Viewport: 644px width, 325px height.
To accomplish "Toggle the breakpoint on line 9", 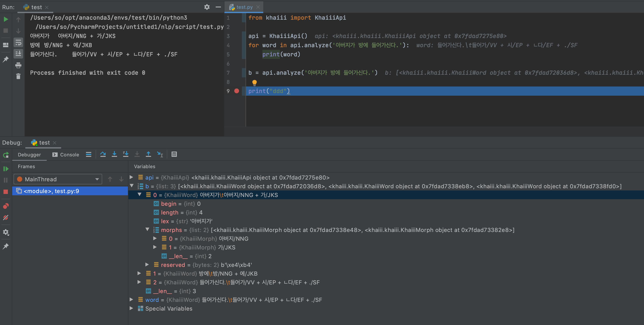I will pyautogui.click(x=236, y=91).
